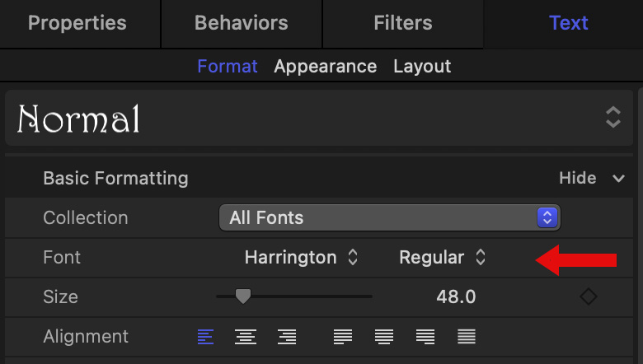Open the Appearance text pane
The width and height of the screenshot is (643, 364).
pos(325,66)
